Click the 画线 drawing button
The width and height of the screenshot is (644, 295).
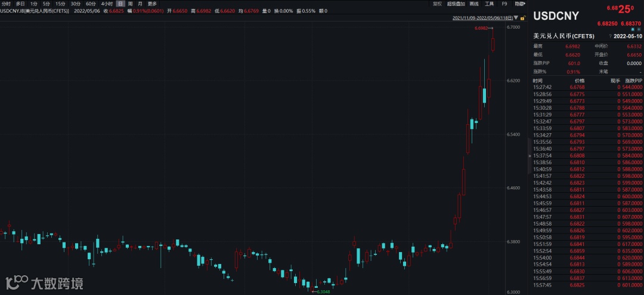click(474, 4)
